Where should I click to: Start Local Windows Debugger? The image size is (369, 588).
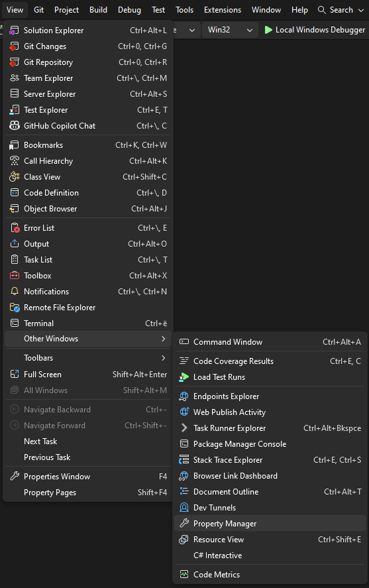tap(315, 30)
